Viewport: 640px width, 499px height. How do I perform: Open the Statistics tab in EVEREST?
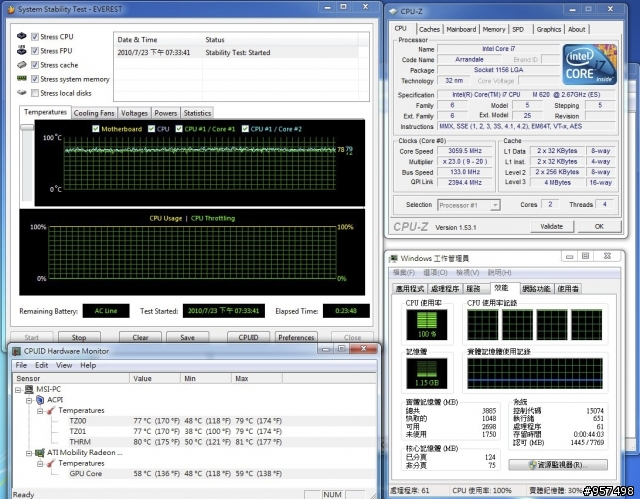point(197,113)
